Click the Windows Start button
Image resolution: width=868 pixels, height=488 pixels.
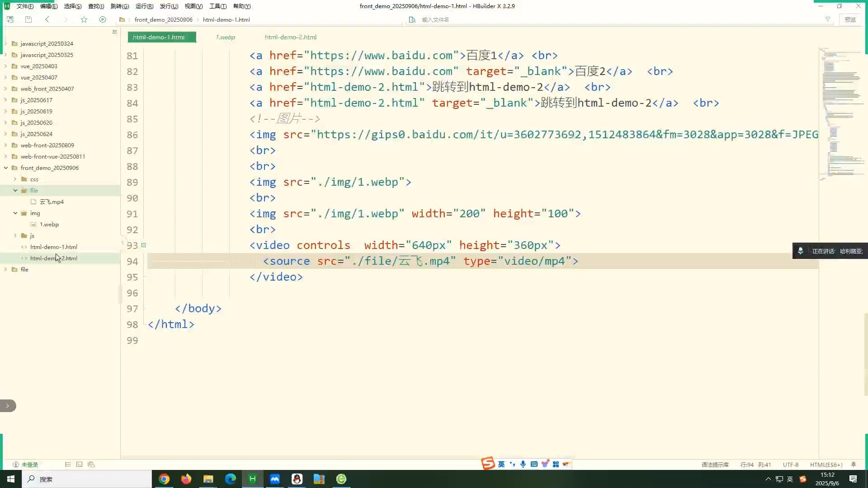[x=11, y=479]
